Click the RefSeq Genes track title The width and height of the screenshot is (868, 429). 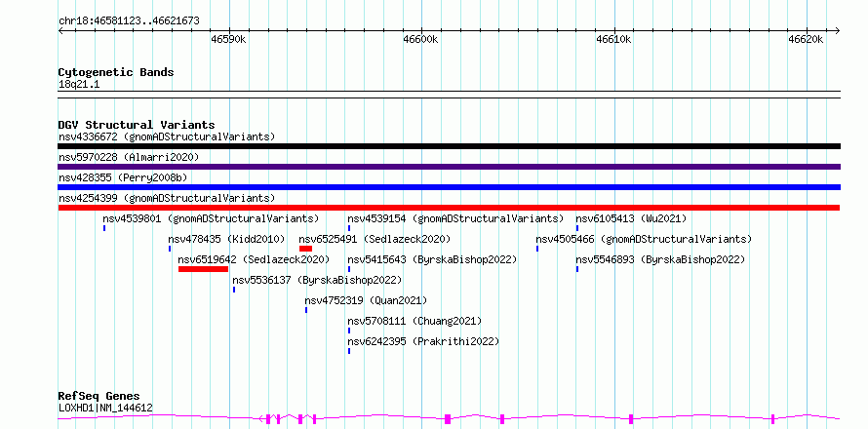(99, 397)
